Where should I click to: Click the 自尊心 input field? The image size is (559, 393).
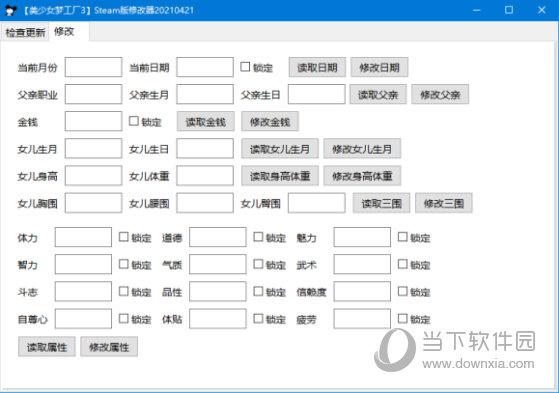click(83, 318)
